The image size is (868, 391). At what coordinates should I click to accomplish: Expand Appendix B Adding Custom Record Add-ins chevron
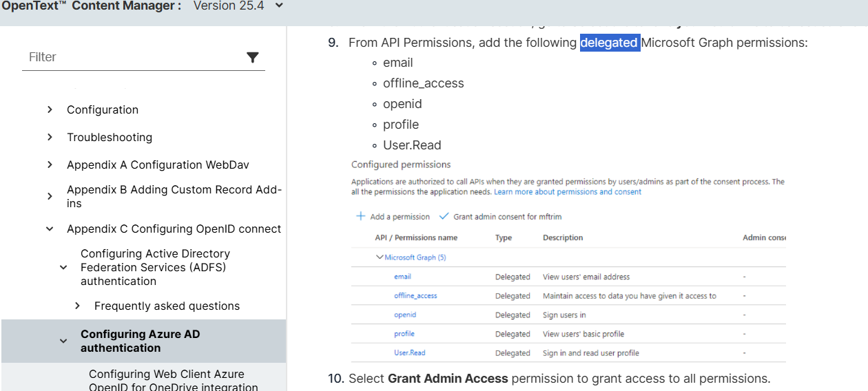click(x=50, y=196)
